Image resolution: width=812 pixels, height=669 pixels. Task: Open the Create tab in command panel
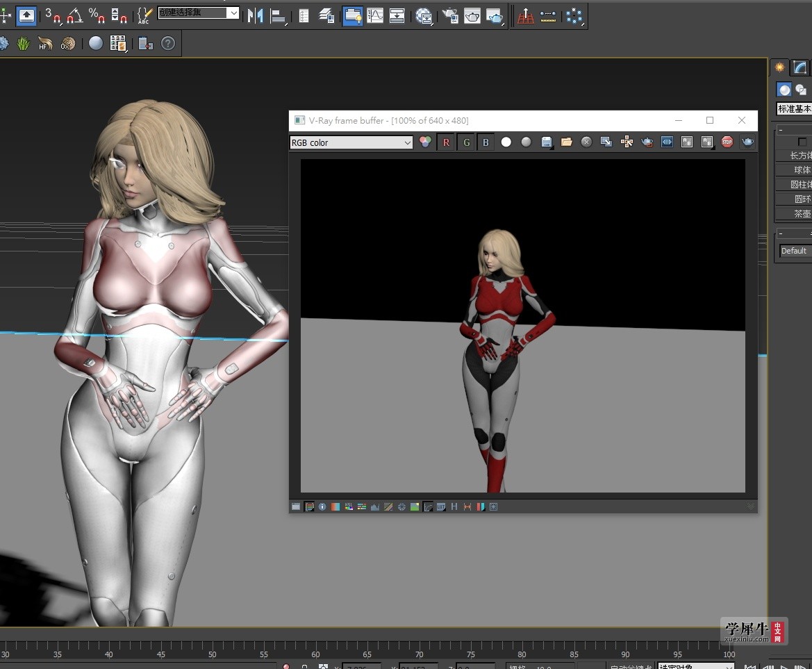[779, 68]
